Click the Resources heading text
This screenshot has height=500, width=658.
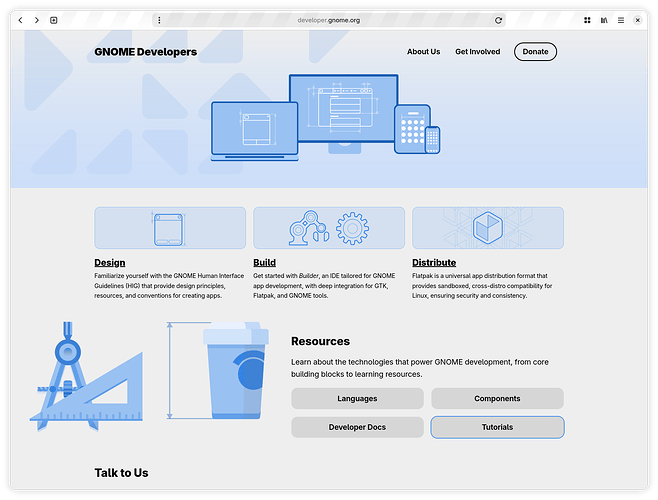point(321,341)
